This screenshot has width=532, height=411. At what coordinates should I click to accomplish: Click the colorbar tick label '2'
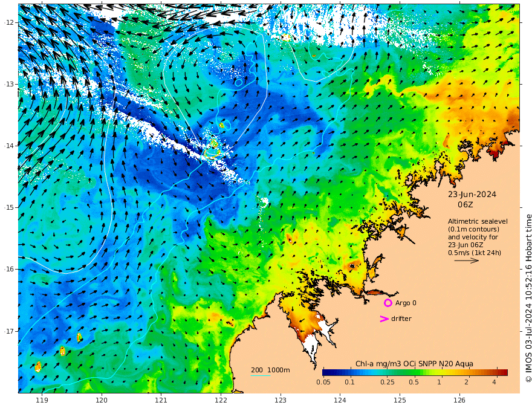pyautogui.click(x=467, y=382)
